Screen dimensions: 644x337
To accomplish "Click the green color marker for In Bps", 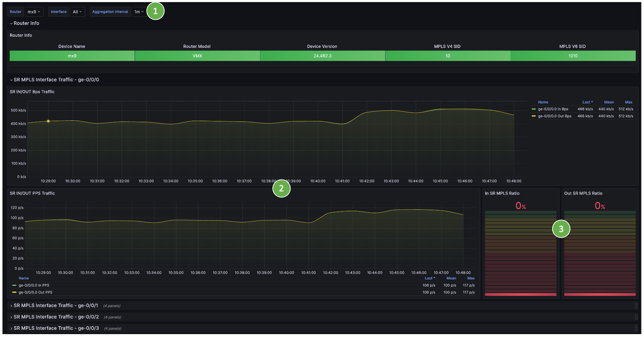I will 533,109.
